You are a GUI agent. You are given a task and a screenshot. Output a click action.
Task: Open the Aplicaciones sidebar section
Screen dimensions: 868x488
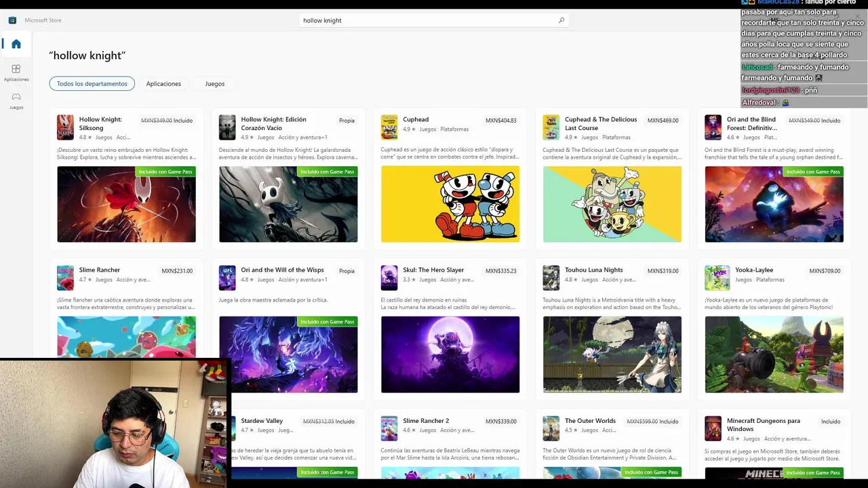tap(16, 73)
